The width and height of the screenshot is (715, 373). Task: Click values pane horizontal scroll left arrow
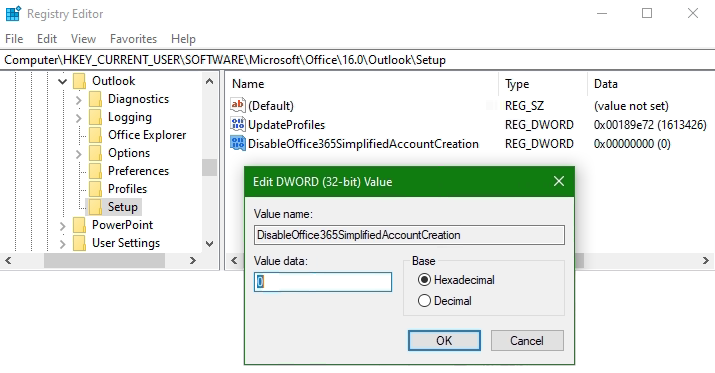(234, 260)
